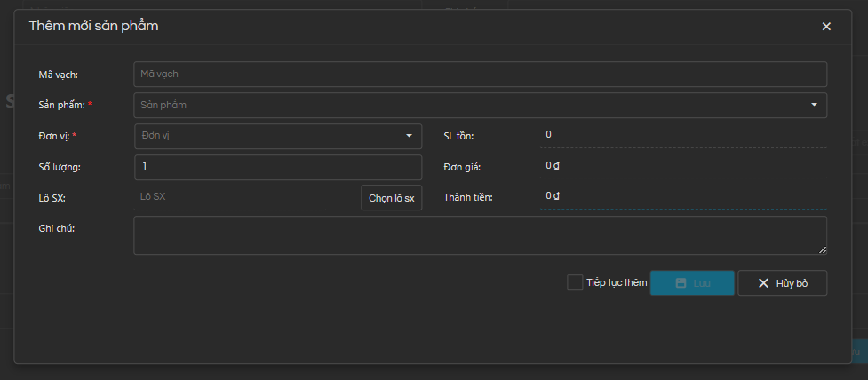Screen dimensions: 868x380
Task: Select the Lô SX text field
Action: 229,196
